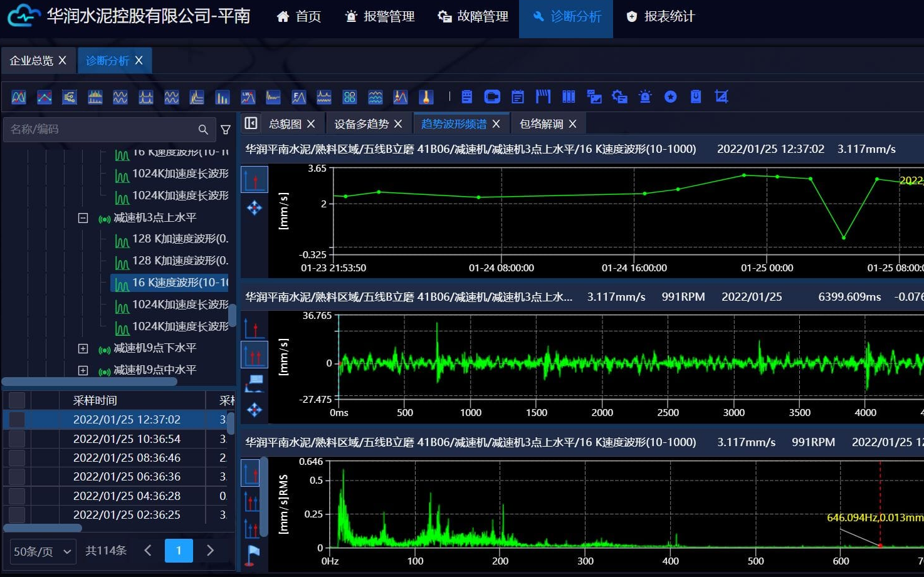The height and width of the screenshot is (577, 924).
Task: Go to next page of sample records
Action: 210,551
